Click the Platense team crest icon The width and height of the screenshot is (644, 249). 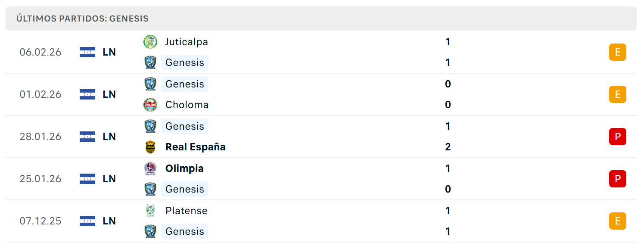pos(150,211)
